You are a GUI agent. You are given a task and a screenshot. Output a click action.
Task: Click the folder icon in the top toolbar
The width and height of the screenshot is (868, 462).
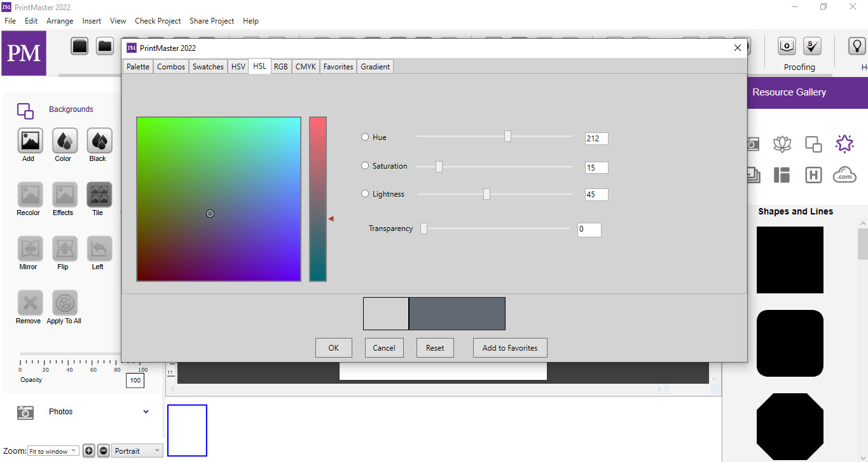click(x=104, y=46)
